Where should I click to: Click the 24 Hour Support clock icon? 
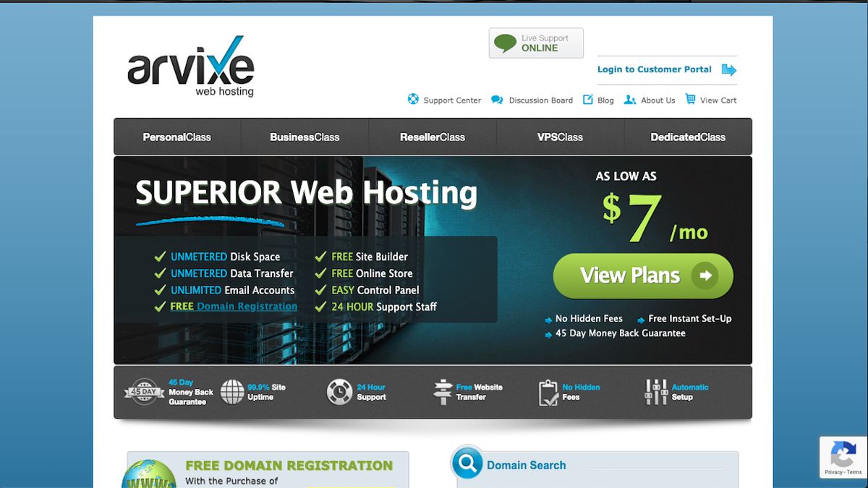[x=339, y=391]
